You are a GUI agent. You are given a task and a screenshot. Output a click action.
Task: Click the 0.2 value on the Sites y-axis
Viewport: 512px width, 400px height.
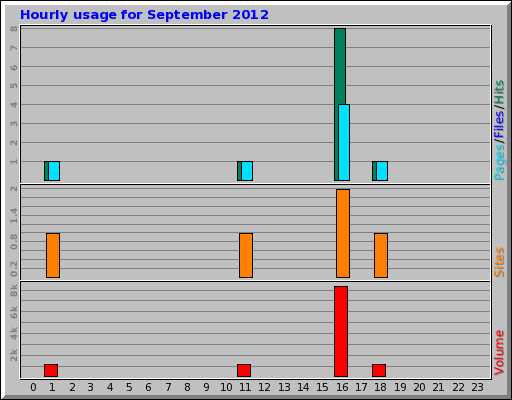click(14, 269)
